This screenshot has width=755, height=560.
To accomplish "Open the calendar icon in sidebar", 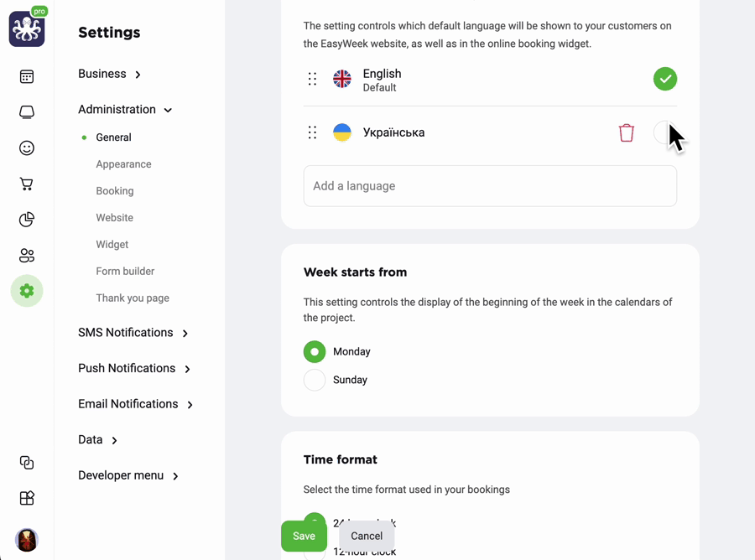I will coord(27,76).
